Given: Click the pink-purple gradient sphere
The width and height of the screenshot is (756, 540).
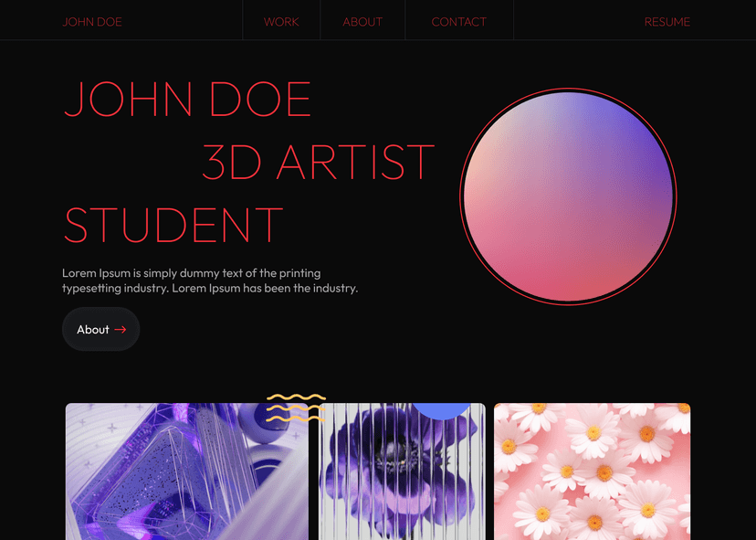Looking at the screenshot, I should point(568,196).
